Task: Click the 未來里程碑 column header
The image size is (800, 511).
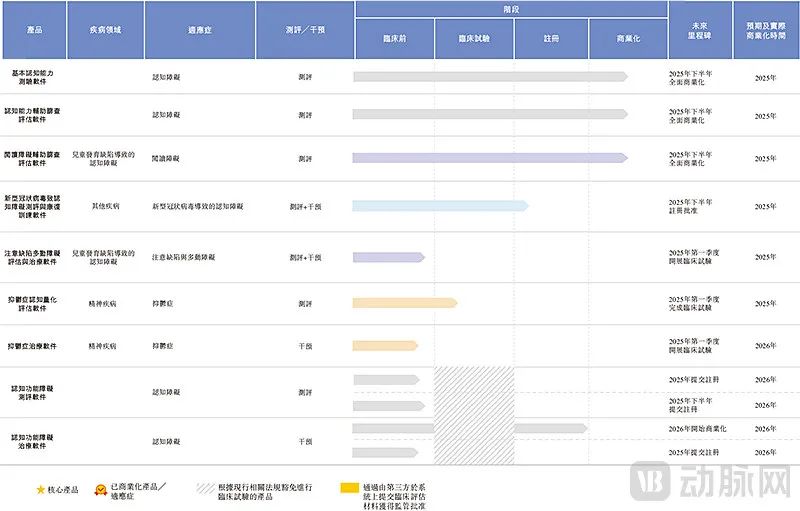Action: pos(700,30)
